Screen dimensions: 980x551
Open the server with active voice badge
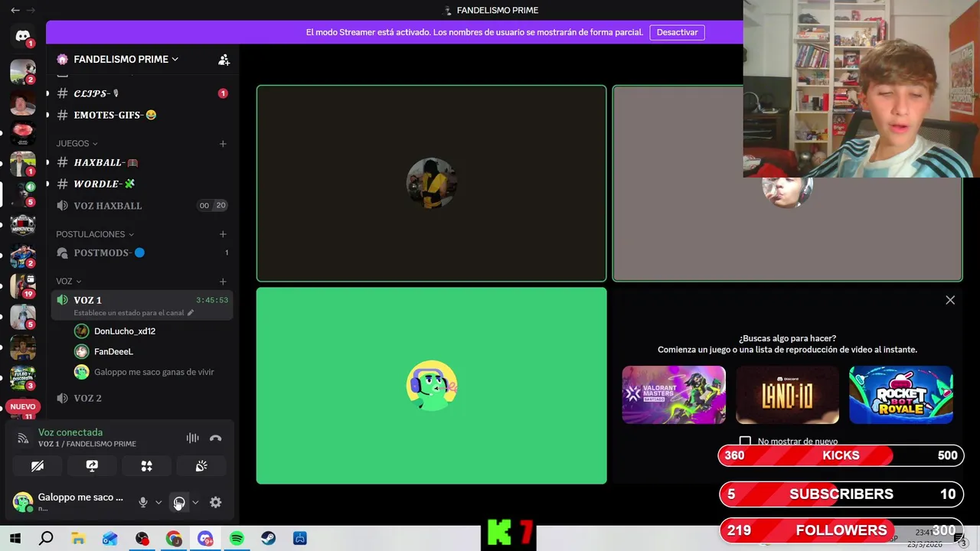pos(23,194)
